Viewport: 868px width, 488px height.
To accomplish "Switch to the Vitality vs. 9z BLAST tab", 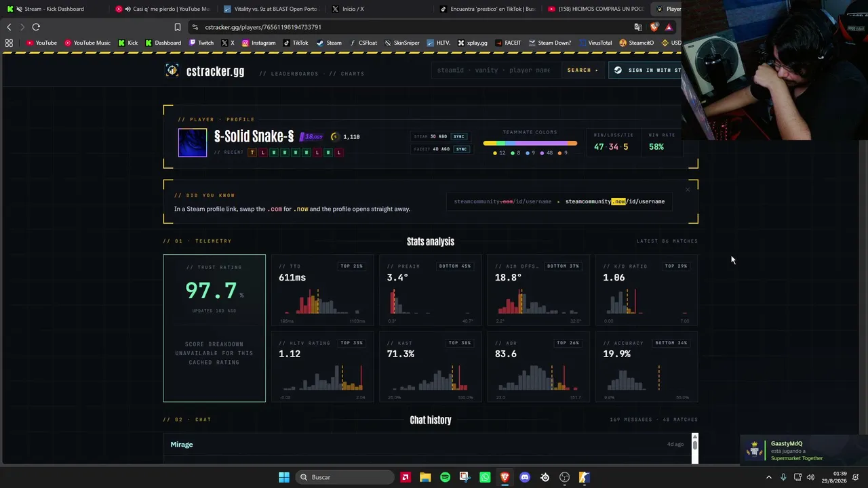I will (271, 9).
